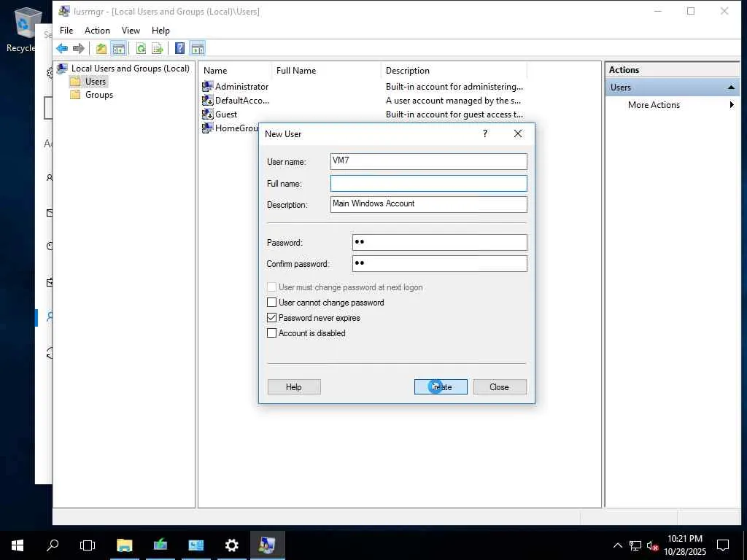
Task: Toggle Show/Hide Action Pane toolbar icon
Action: pos(197,49)
